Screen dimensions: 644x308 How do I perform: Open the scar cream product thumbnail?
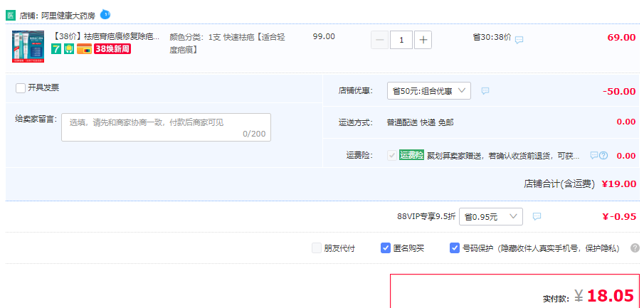(x=28, y=46)
